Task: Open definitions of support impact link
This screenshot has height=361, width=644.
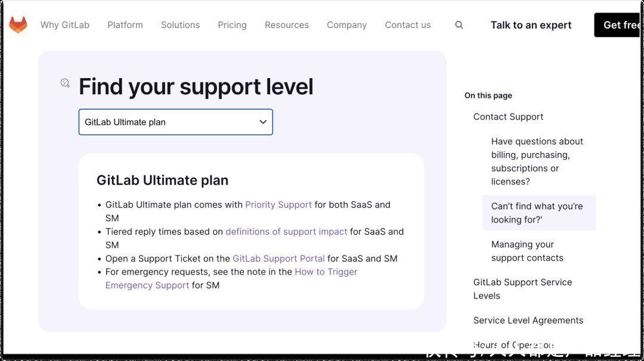Action: 286,232
